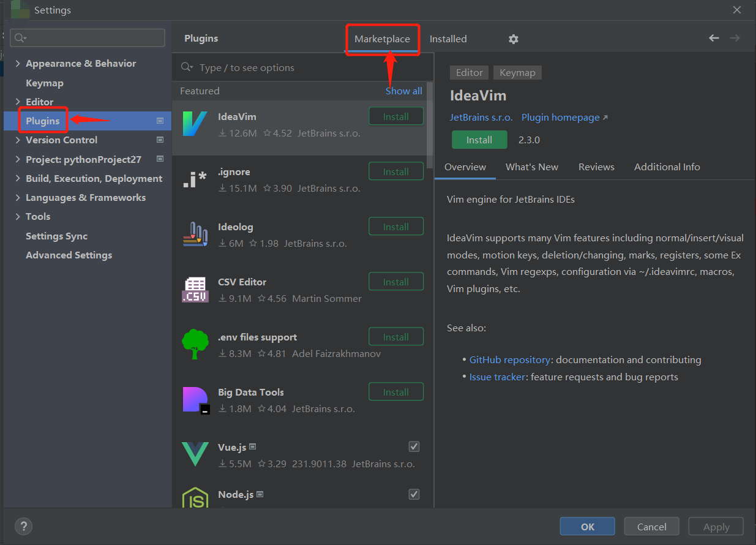Click the magnifier icon in plugin search

(187, 67)
